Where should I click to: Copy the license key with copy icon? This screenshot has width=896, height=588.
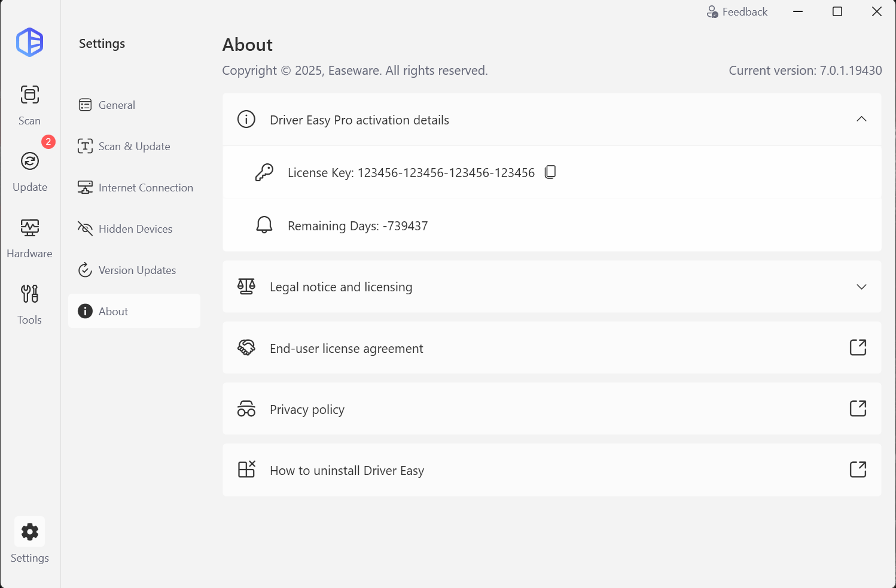click(550, 172)
